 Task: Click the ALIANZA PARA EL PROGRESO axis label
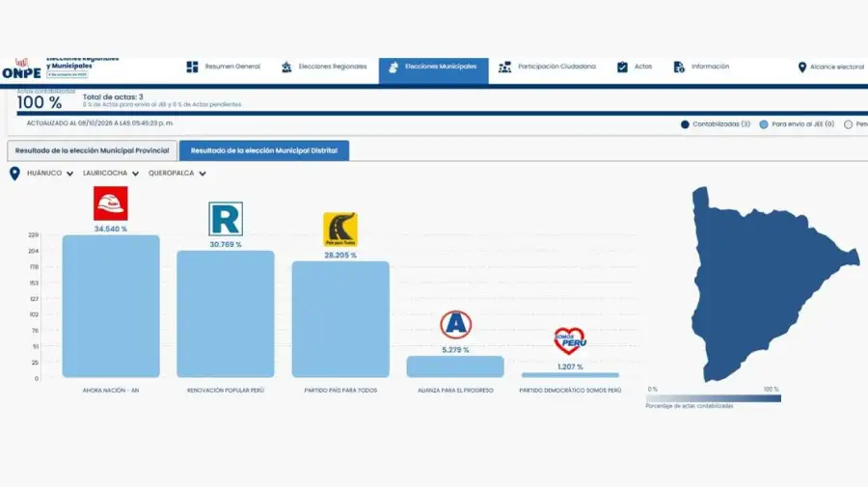point(455,391)
